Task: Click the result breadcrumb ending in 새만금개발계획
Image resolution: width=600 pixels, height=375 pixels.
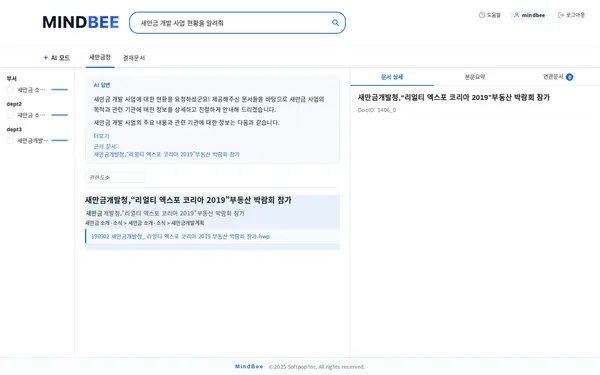Action: [x=144, y=223]
